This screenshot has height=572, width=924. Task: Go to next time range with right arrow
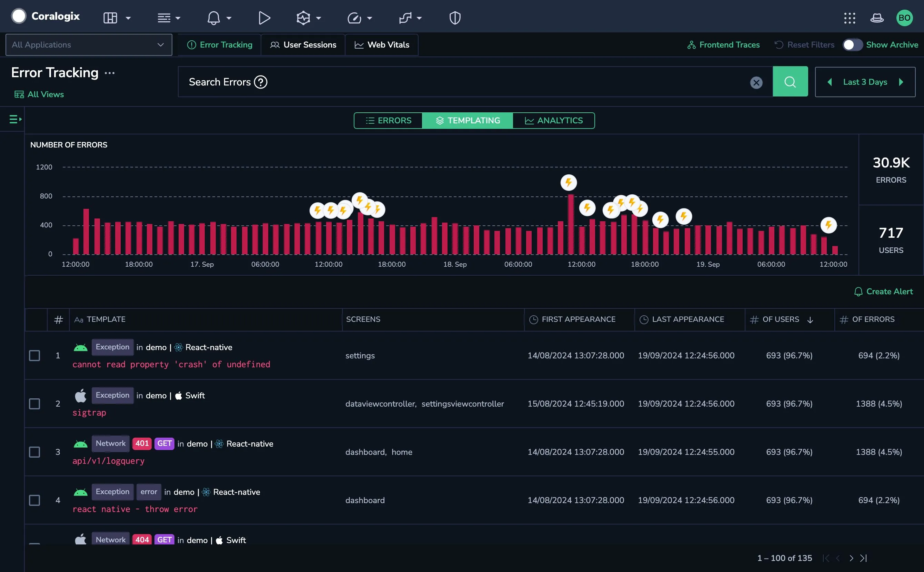point(901,82)
